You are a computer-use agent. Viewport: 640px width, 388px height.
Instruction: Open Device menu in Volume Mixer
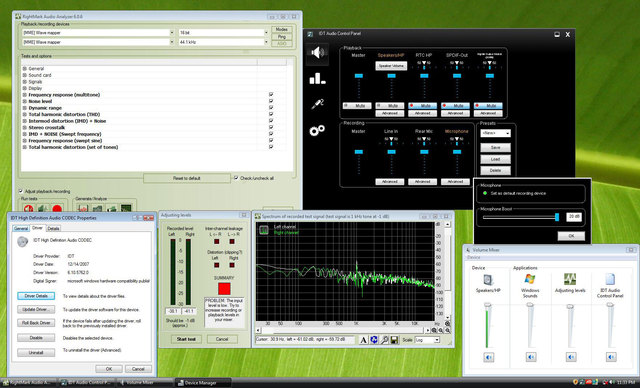pyautogui.click(x=473, y=257)
